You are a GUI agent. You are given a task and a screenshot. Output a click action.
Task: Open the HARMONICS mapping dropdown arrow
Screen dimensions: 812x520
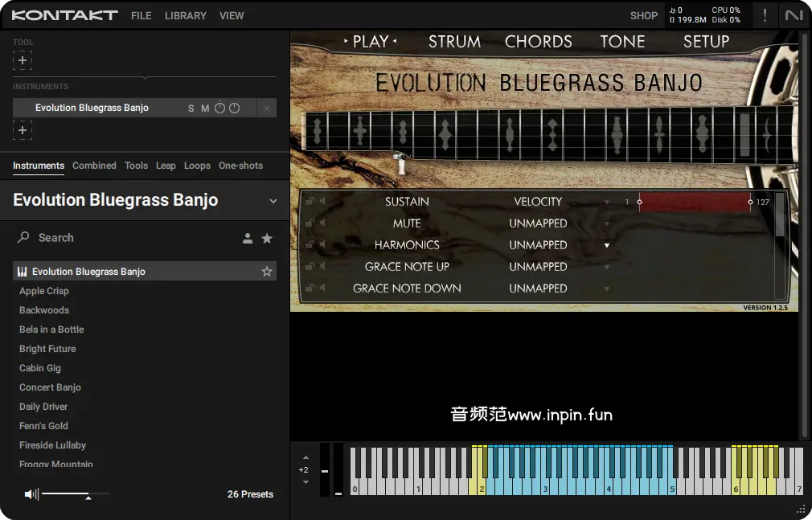click(607, 245)
